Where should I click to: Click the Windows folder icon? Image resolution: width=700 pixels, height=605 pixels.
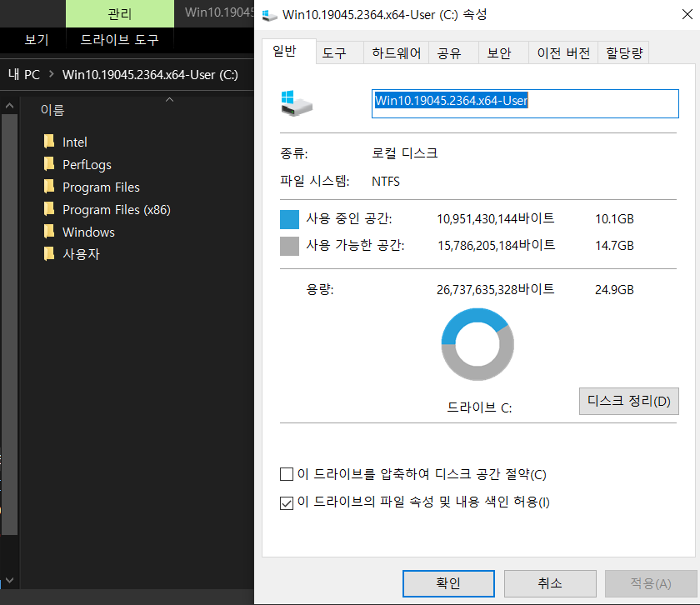click(x=49, y=232)
